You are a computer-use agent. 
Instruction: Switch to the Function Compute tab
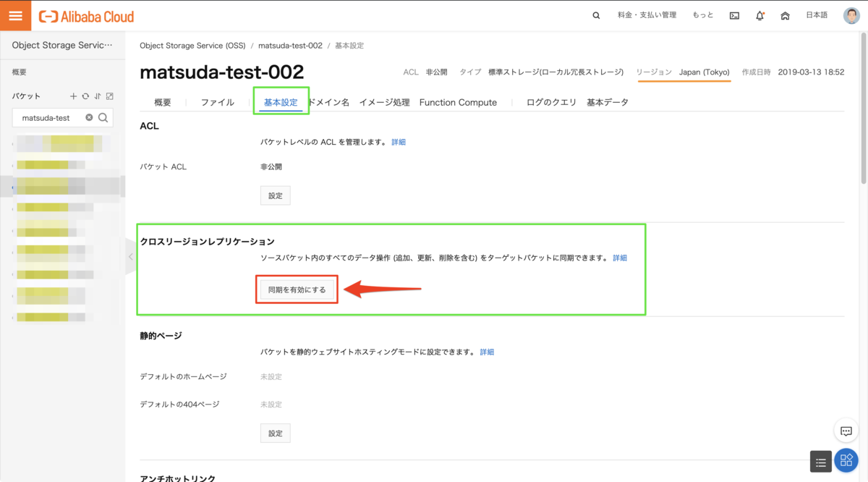(458, 103)
